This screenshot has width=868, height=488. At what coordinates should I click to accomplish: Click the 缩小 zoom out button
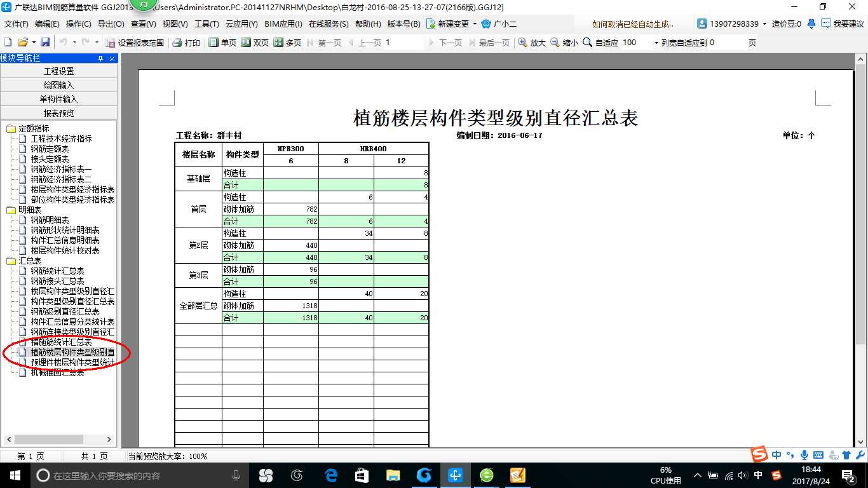pyautogui.click(x=564, y=43)
